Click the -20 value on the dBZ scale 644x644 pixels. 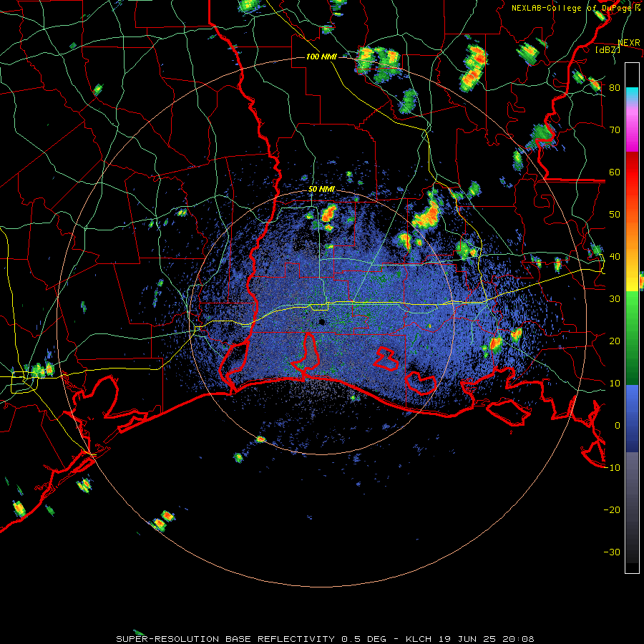click(612, 509)
